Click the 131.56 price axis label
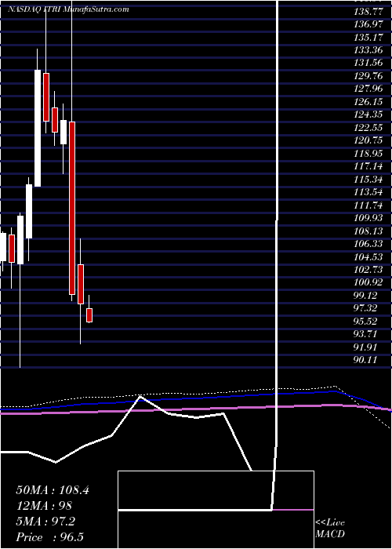Image resolution: width=392 pixels, height=549 pixels. (368, 64)
